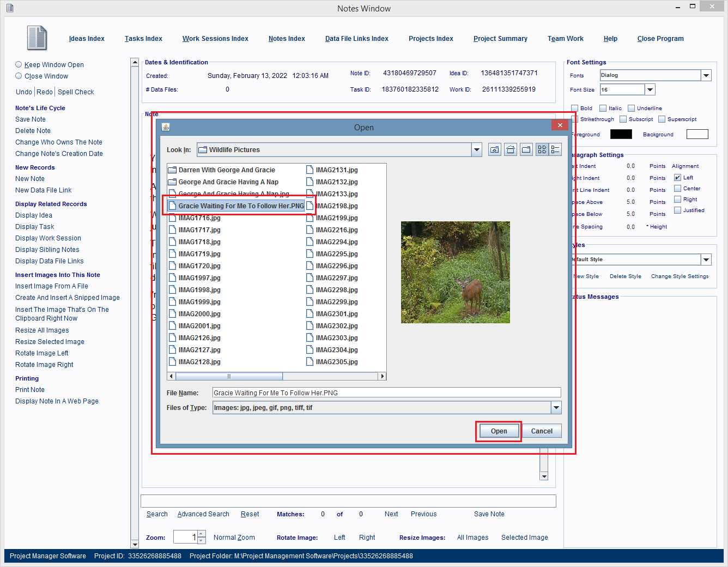Open the Fonts dropdown showing Dialog
This screenshot has height=567, width=728.
pyautogui.click(x=706, y=75)
